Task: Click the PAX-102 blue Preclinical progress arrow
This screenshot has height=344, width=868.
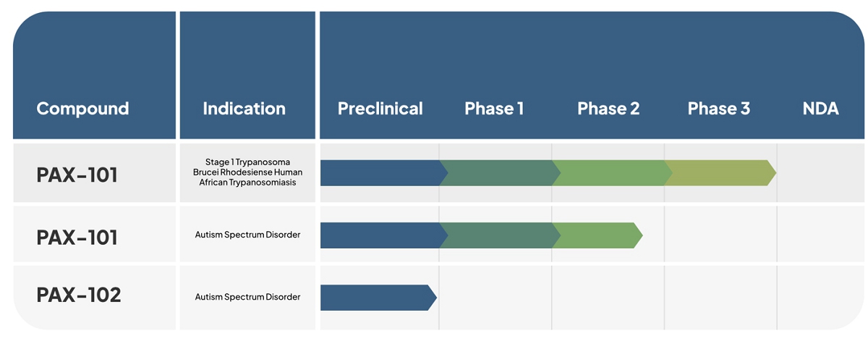Action: pyautogui.click(x=376, y=298)
